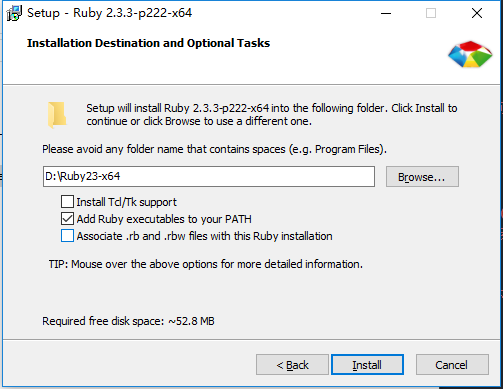Focus the D:\Ruby23-x64 destination path field
The width and height of the screenshot is (503, 389).
[x=209, y=177]
